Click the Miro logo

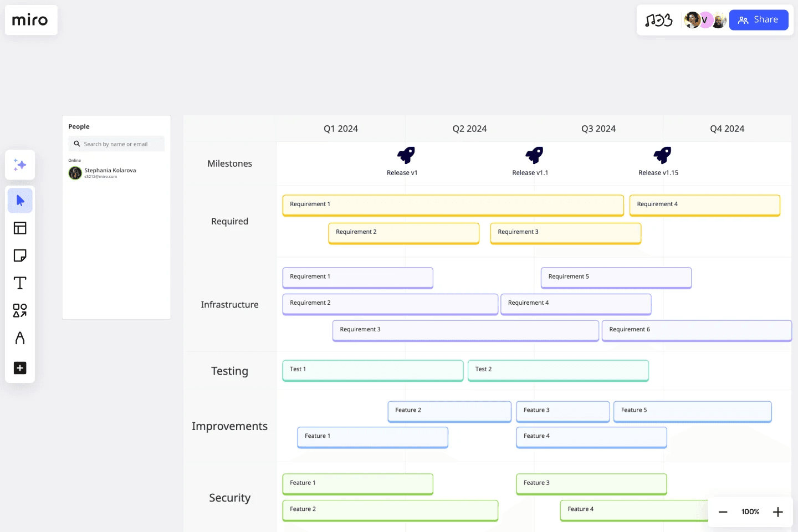30,21
